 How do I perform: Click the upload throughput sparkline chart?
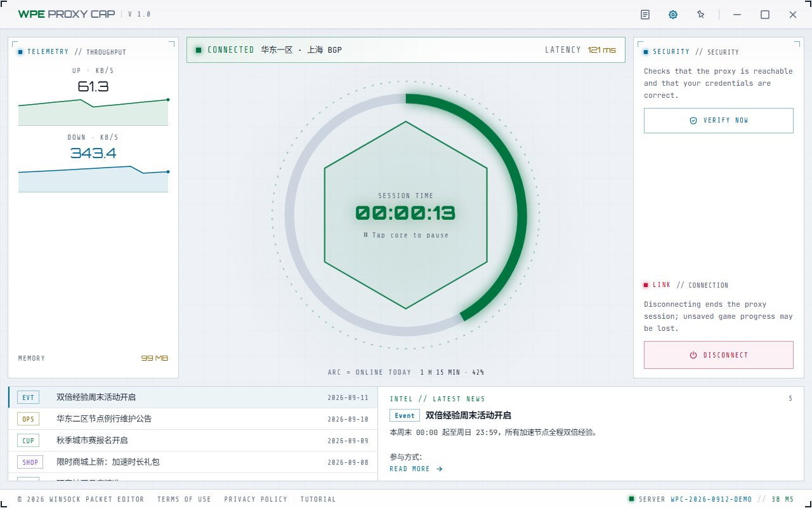pyautogui.click(x=93, y=112)
